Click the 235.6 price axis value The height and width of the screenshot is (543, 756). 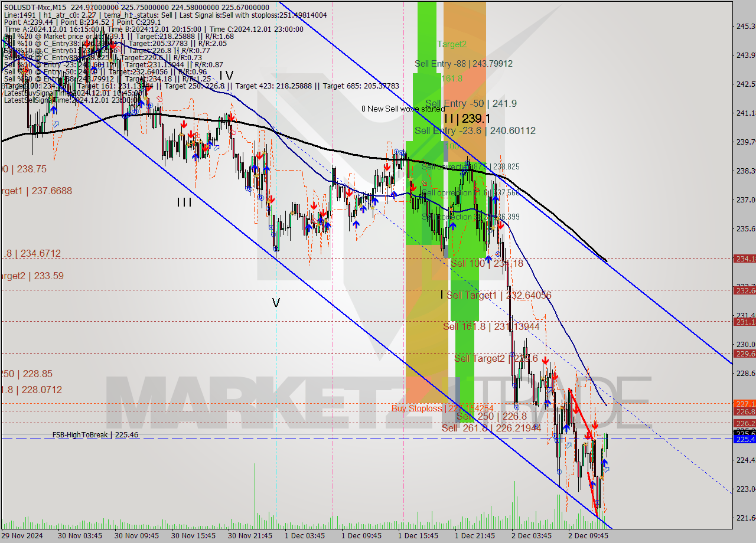(x=745, y=228)
